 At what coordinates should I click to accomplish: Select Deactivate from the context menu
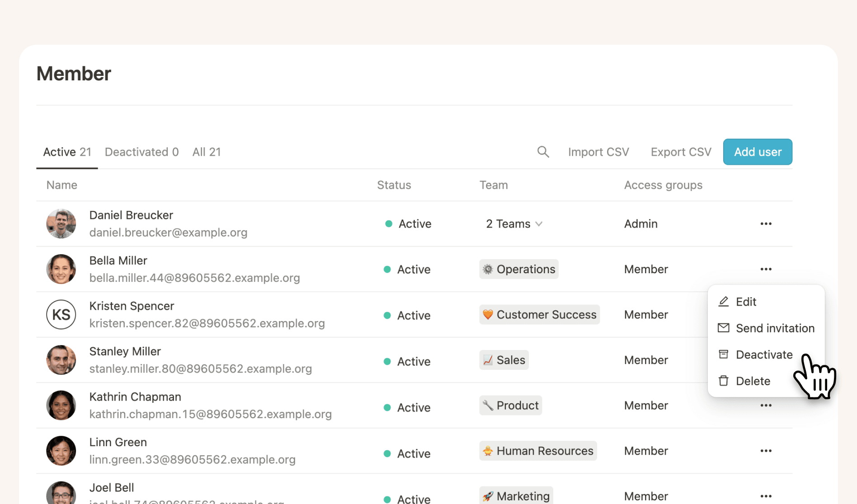tap(764, 355)
